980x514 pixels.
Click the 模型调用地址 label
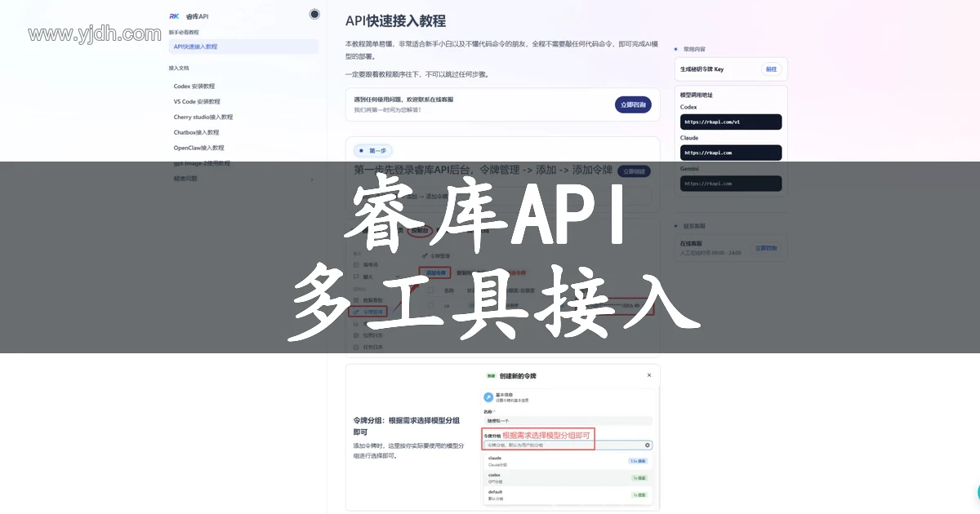pyautogui.click(x=697, y=95)
